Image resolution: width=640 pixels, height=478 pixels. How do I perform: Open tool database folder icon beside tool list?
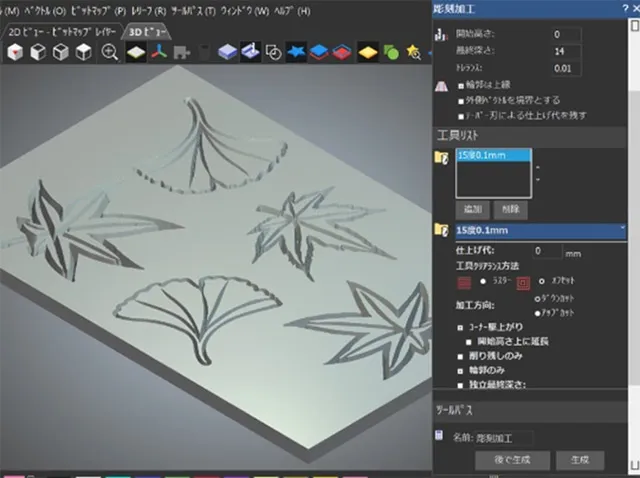click(x=441, y=157)
